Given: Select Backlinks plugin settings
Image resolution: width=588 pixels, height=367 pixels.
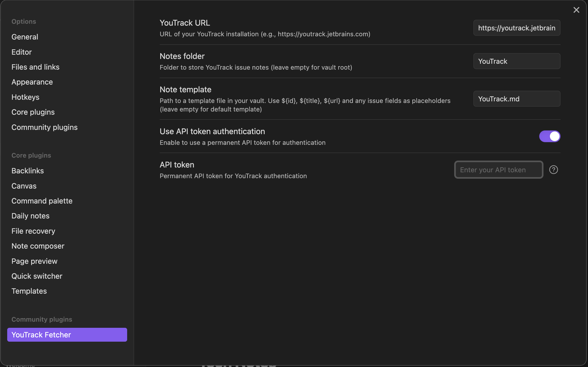Looking at the screenshot, I should (28, 171).
